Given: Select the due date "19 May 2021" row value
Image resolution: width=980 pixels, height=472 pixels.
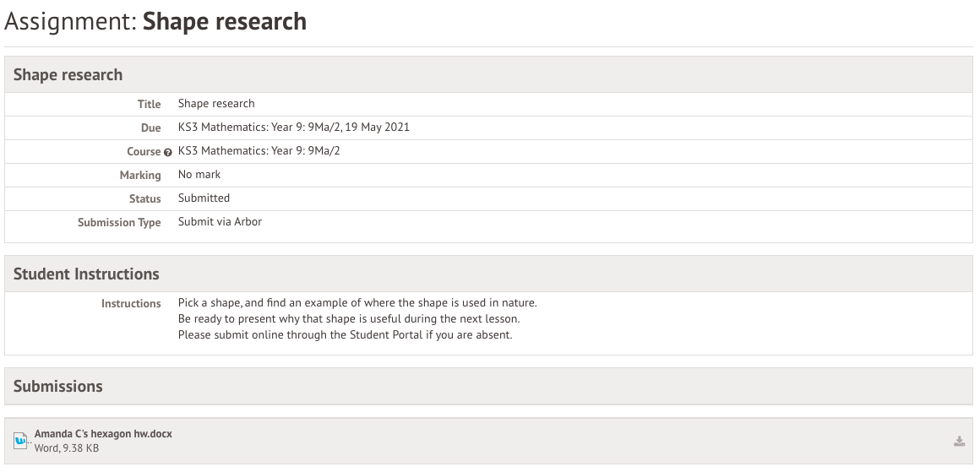Looking at the screenshot, I should (294, 127).
